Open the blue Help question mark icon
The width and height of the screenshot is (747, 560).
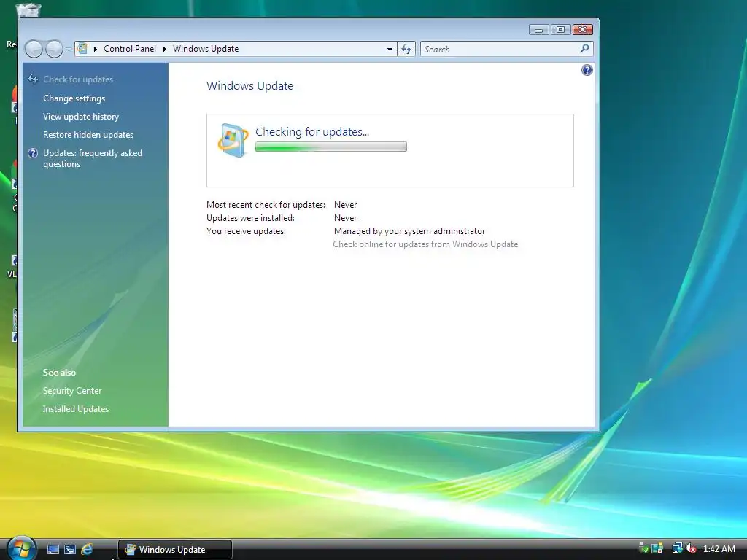coord(587,71)
